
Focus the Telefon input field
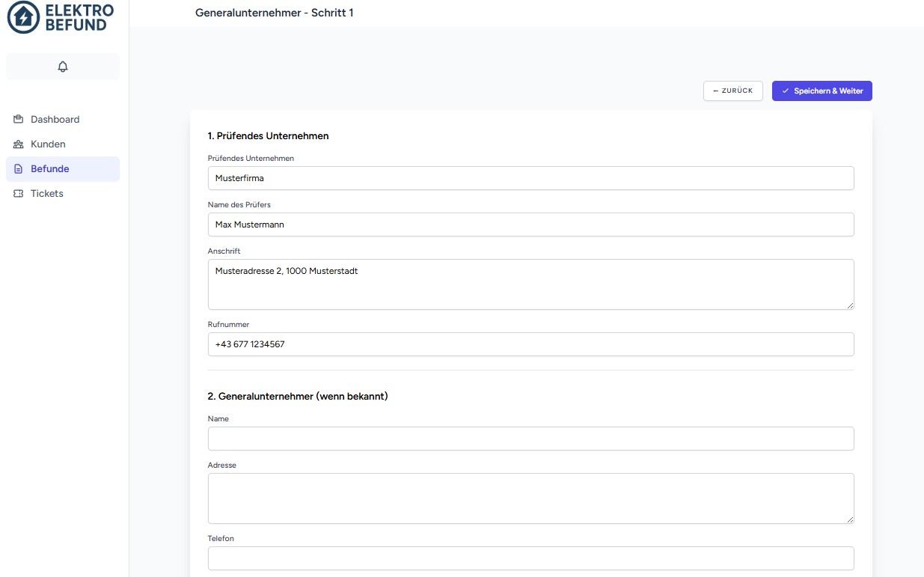point(530,558)
